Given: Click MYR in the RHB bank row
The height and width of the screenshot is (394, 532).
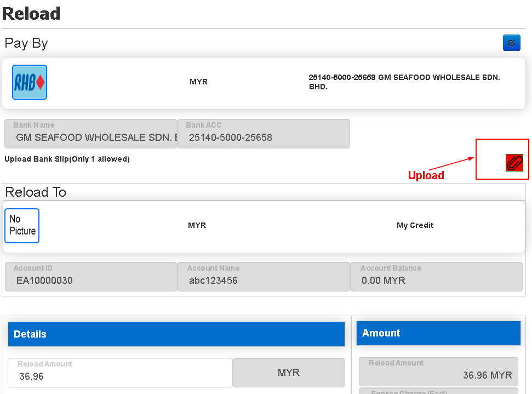Looking at the screenshot, I should pyautogui.click(x=198, y=82).
